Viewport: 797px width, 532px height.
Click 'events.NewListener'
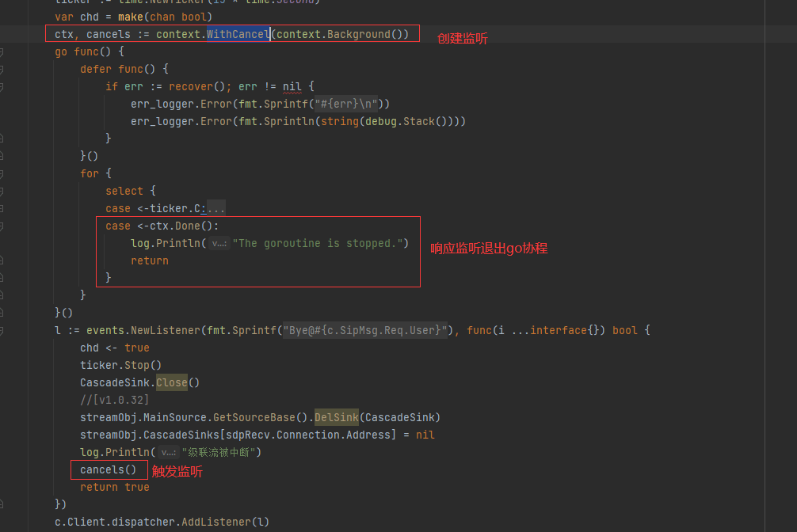coord(143,331)
